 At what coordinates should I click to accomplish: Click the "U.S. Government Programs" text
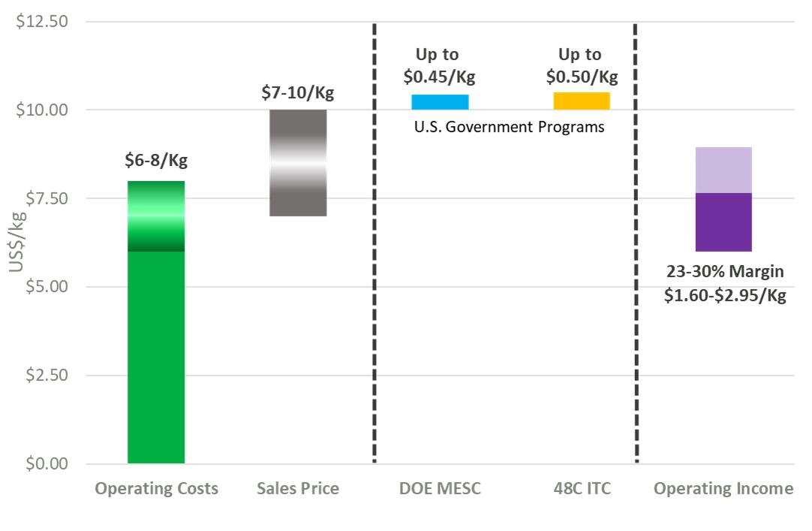point(510,127)
